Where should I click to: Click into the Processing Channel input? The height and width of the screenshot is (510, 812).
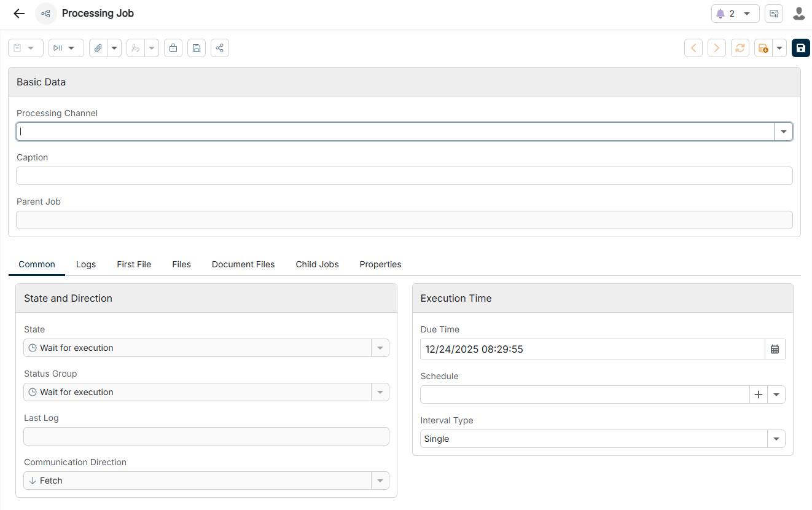coord(396,131)
